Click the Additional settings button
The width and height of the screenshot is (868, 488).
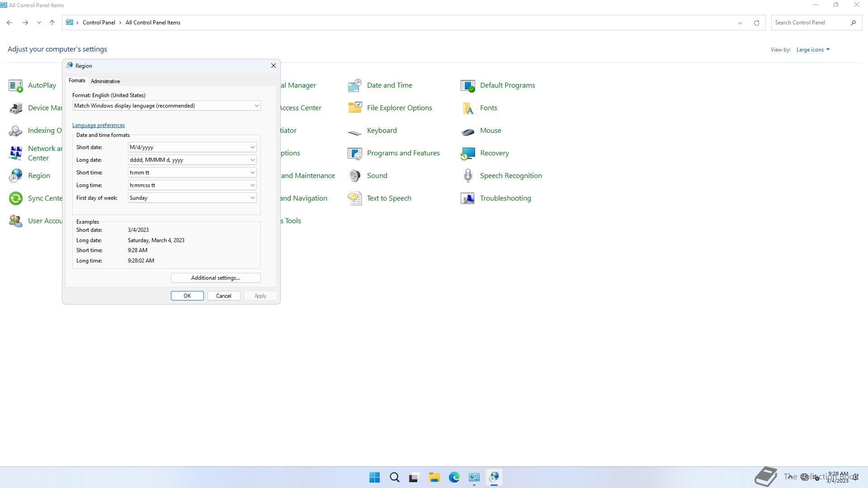(x=216, y=278)
